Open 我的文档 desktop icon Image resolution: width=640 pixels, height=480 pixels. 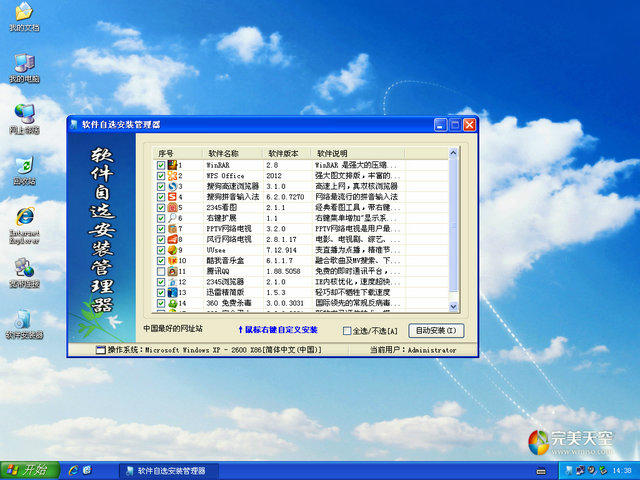[x=24, y=17]
